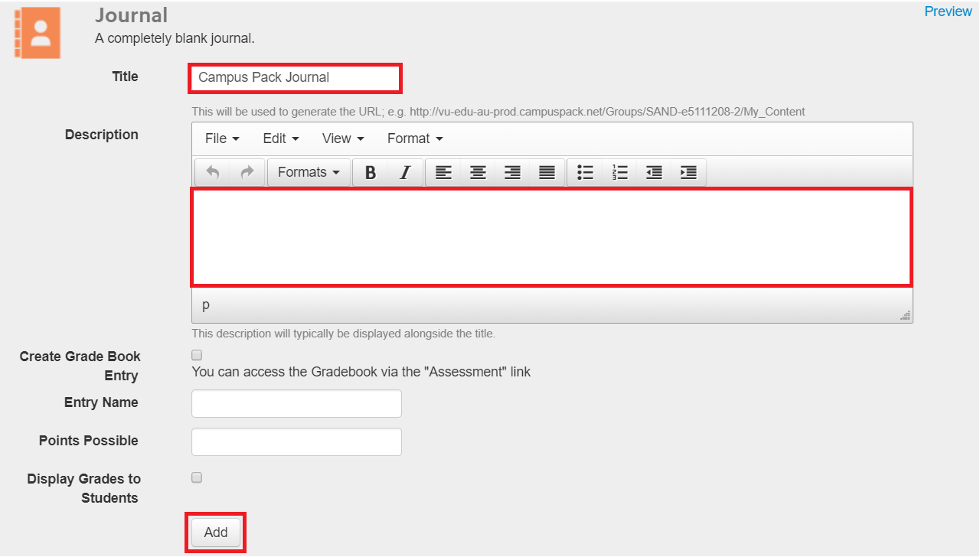Click the 'Create Grade Book Entry' label
This screenshot has width=980, height=557.
[80, 366]
